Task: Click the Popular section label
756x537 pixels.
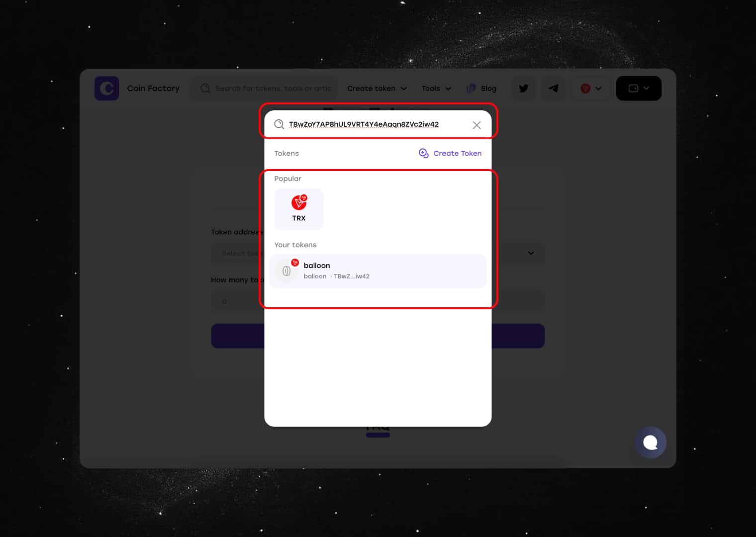Action: coord(287,179)
